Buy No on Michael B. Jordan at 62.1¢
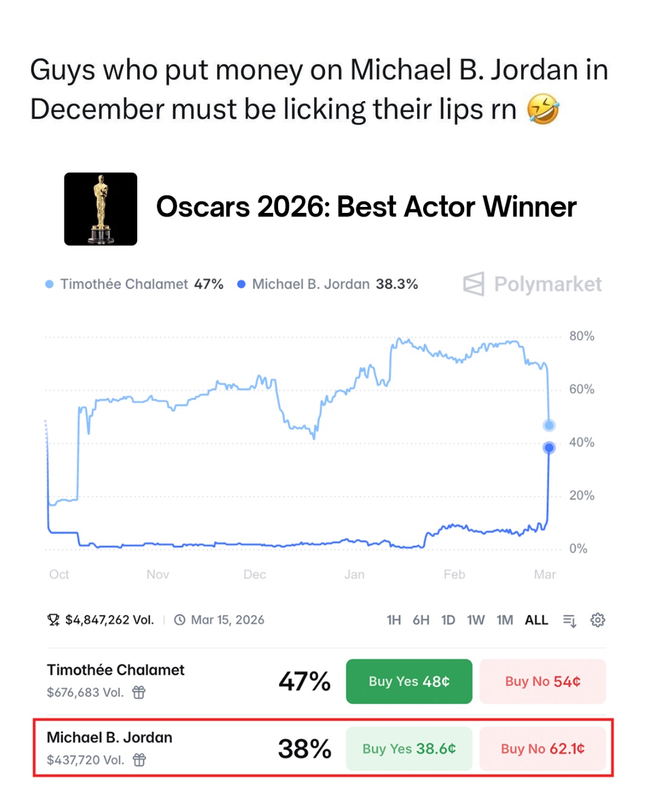650x812 pixels. coord(542,749)
